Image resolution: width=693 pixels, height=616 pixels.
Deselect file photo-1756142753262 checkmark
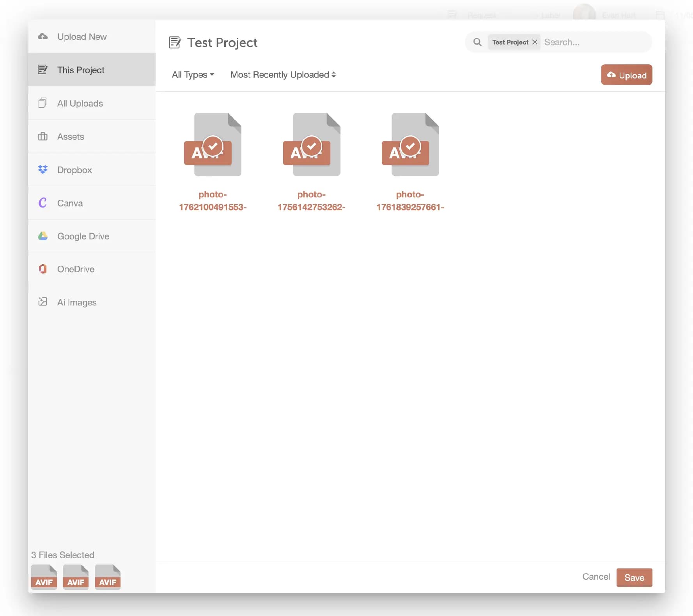coord(312,146)
